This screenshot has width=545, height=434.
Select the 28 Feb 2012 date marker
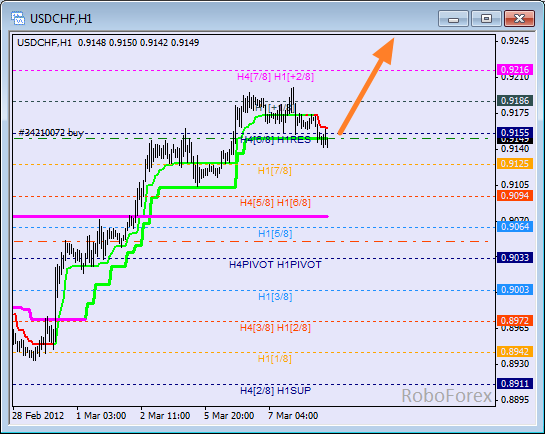pyautogui.click(x=38, y=416)
